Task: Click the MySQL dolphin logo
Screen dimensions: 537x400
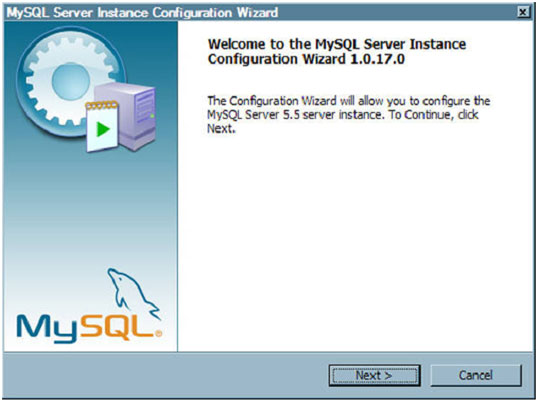Action: [x=133, y=293]
